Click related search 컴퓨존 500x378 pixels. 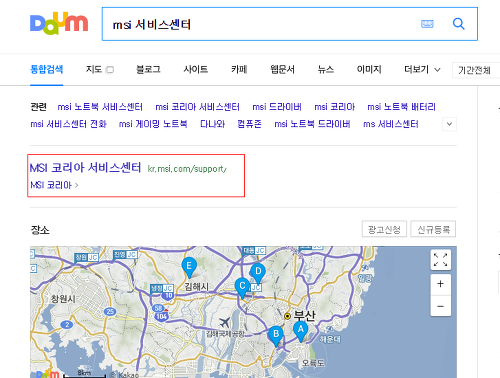pos(249,124)
